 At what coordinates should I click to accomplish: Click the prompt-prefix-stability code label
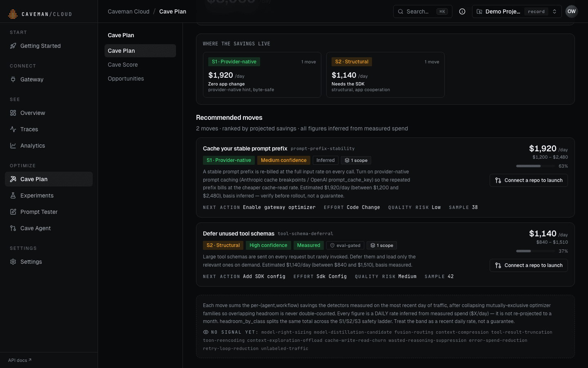click(x=323, y=149)
